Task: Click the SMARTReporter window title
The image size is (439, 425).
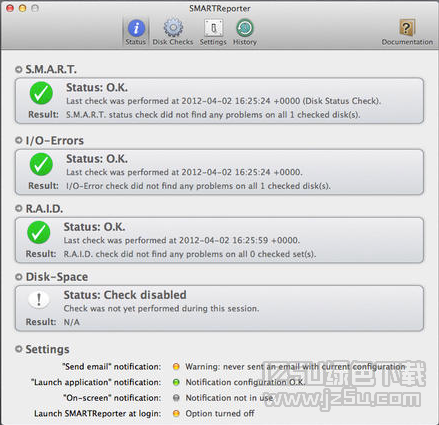Action: (219, 8)
